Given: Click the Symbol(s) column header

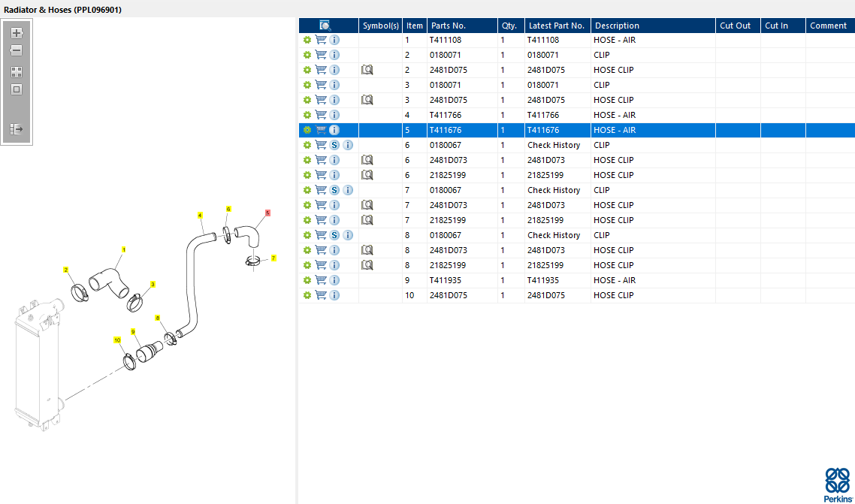Looking at the screenshot, I should click(381, 26).
